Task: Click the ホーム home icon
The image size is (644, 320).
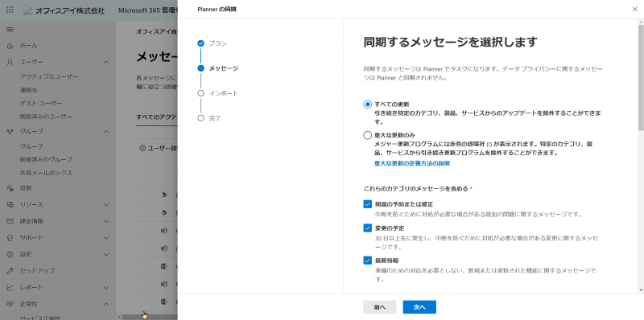Action: coord(10,46)
